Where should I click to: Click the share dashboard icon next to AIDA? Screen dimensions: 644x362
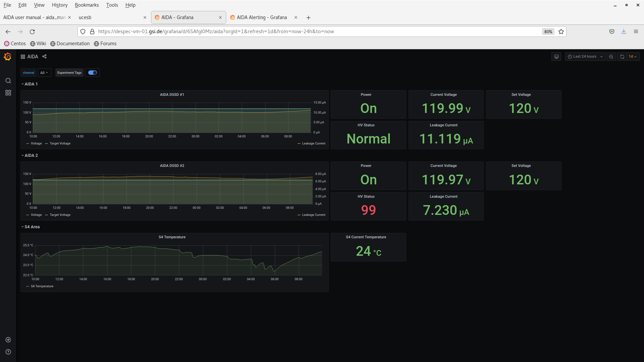point(44,57)
